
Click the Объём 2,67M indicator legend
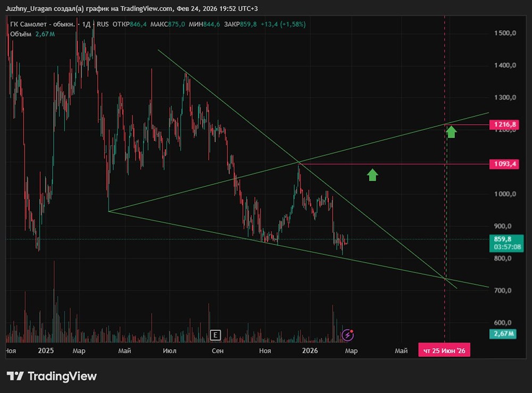pyautogui.click(x=32, y=34)
